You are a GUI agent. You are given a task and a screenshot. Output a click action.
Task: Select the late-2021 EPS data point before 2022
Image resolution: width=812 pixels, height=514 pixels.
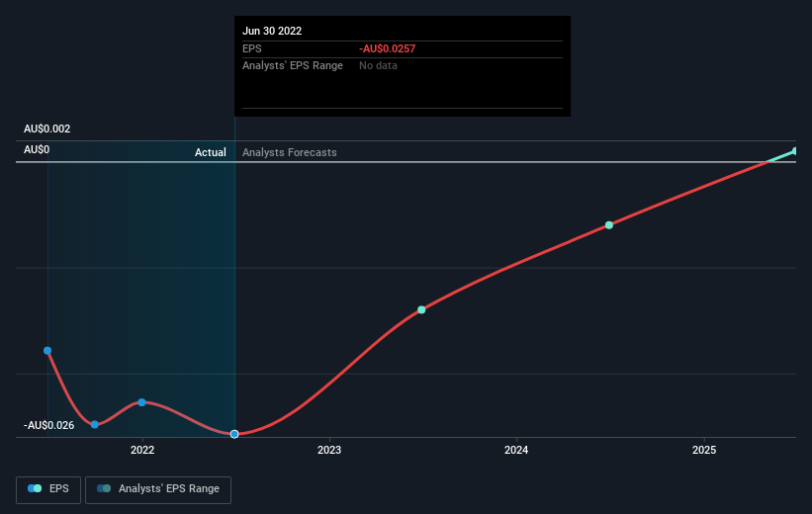(x=95, y=424)
